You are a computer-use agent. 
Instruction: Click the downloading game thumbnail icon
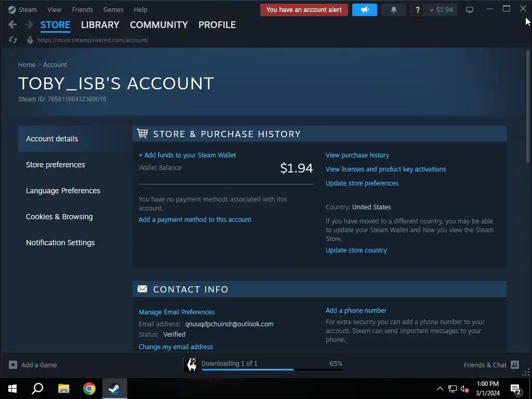point(190,365)
